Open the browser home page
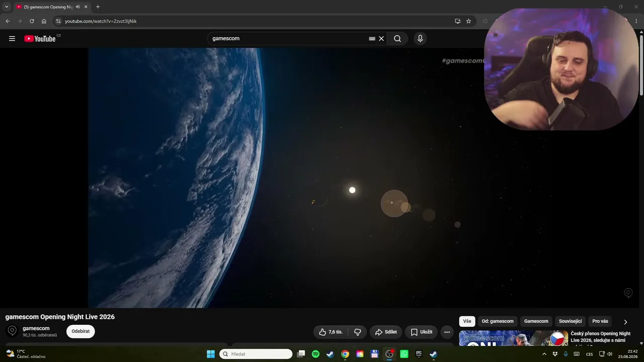Viewport: 644px width, 362px height. [44, 21]
